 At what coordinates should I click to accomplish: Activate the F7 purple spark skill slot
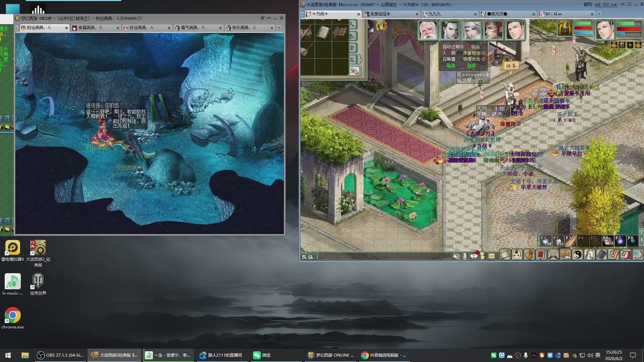tap(620, 241)
